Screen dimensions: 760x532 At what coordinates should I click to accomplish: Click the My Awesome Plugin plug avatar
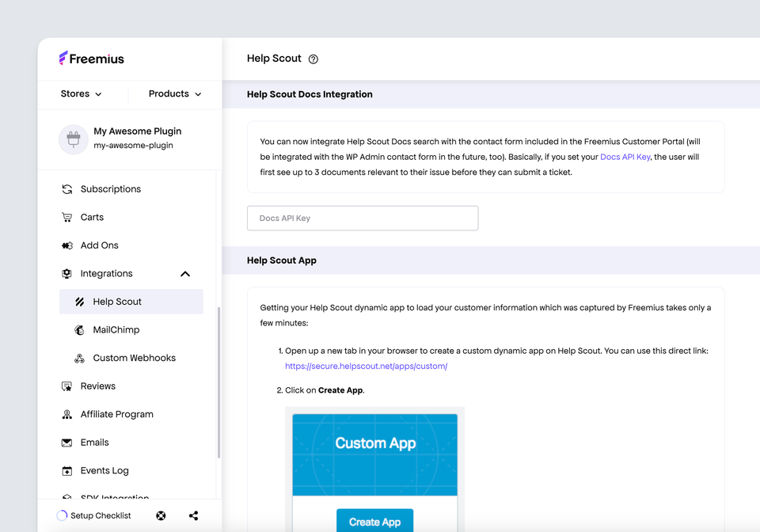pyautogui.click(x=74, y=139)
